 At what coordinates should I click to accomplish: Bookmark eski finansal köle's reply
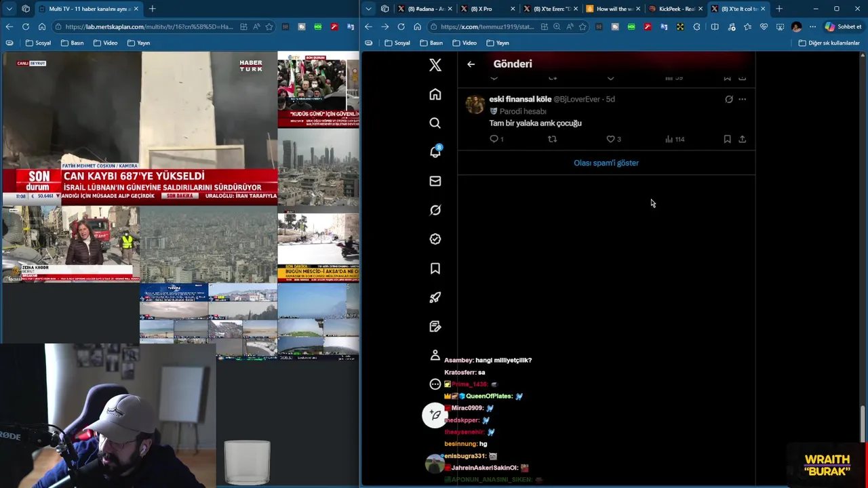click(727, 139)
